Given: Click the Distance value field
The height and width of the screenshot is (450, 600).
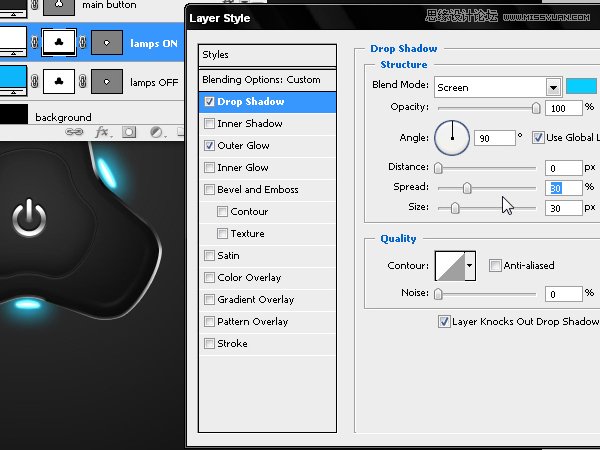Looking at the screenshot, I should click(x=564, y=168).
